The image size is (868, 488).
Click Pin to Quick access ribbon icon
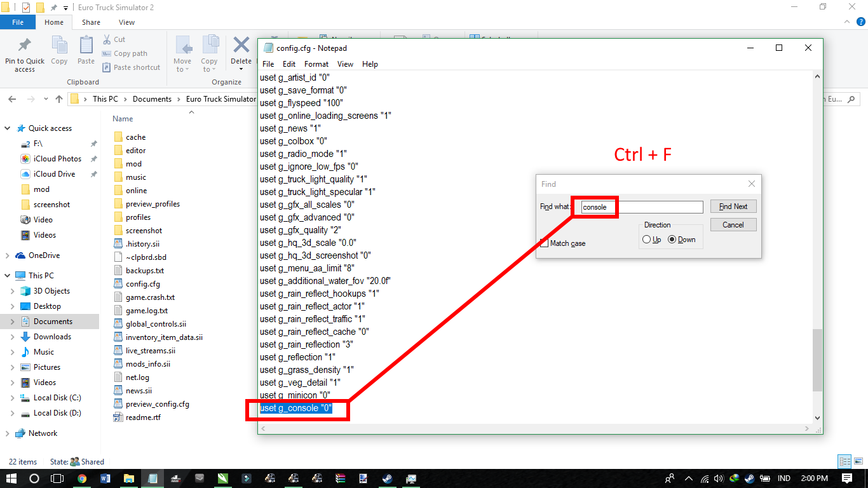click(25, 46)
